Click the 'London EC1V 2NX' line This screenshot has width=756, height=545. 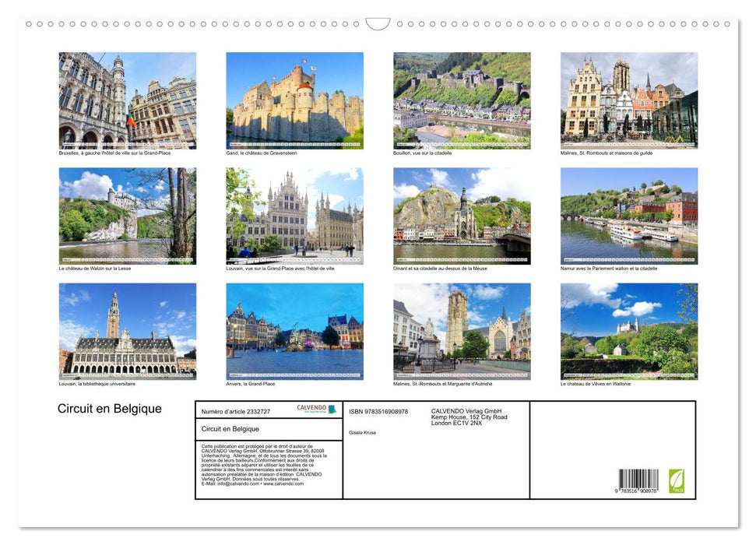[x=456, y=423]
